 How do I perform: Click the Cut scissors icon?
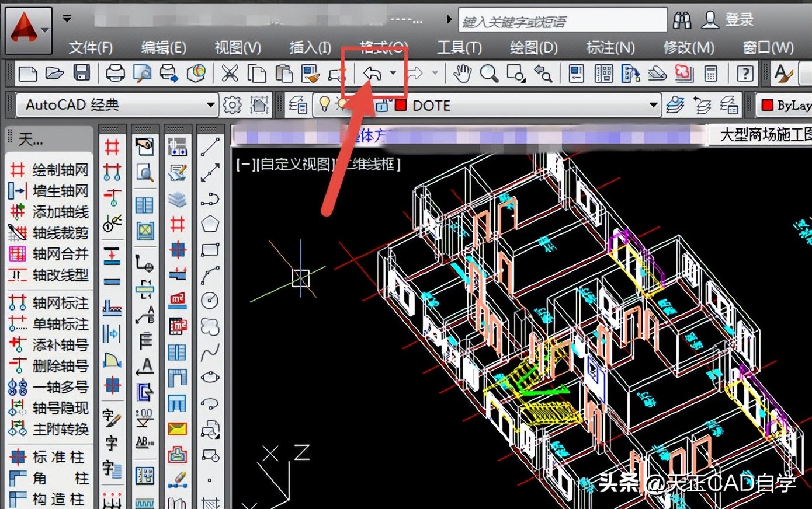point(230,74)
